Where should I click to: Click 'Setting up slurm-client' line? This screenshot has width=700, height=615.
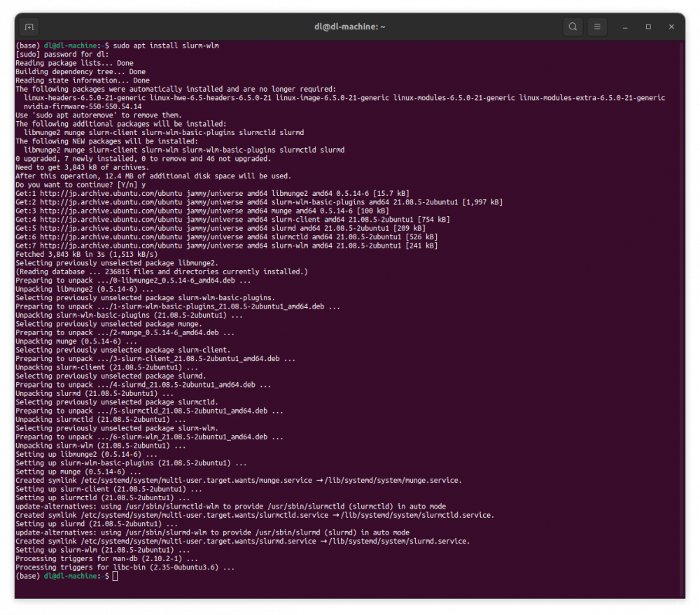[109, 489]
